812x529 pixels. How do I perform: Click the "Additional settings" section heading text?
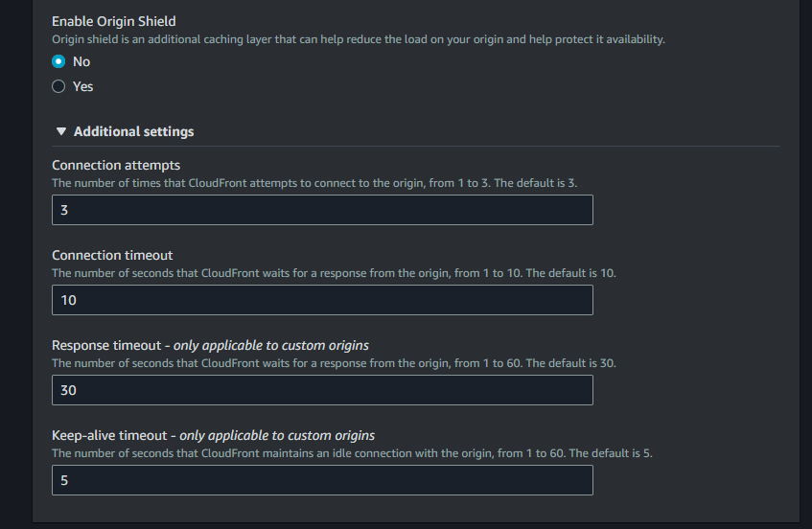click(133, 131)
